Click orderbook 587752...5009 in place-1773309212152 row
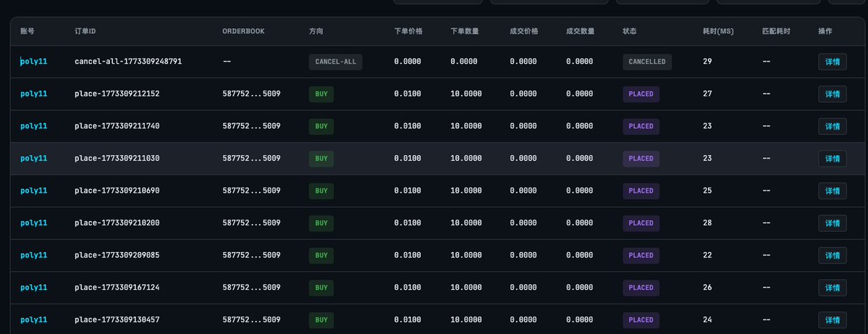 click(x=251, y=94)
